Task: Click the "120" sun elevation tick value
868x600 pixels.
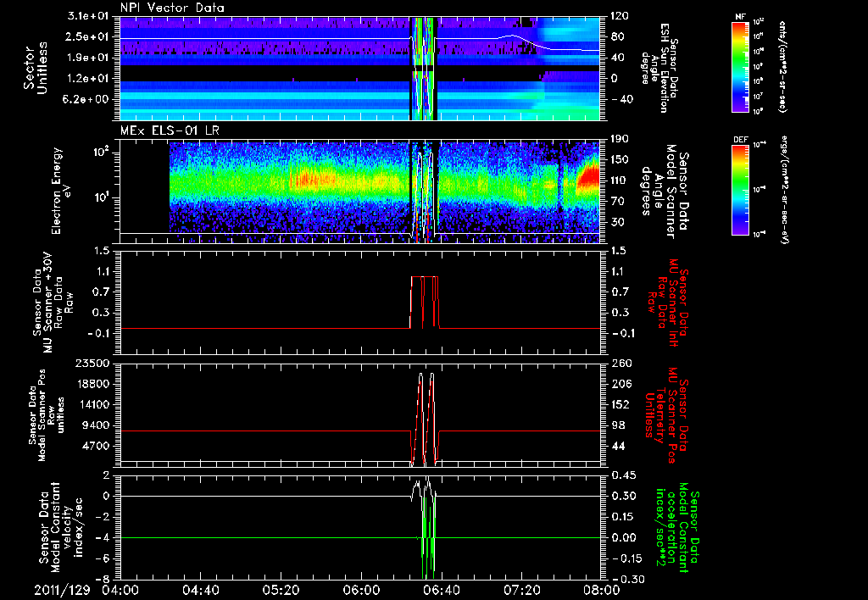Action: 619,16
